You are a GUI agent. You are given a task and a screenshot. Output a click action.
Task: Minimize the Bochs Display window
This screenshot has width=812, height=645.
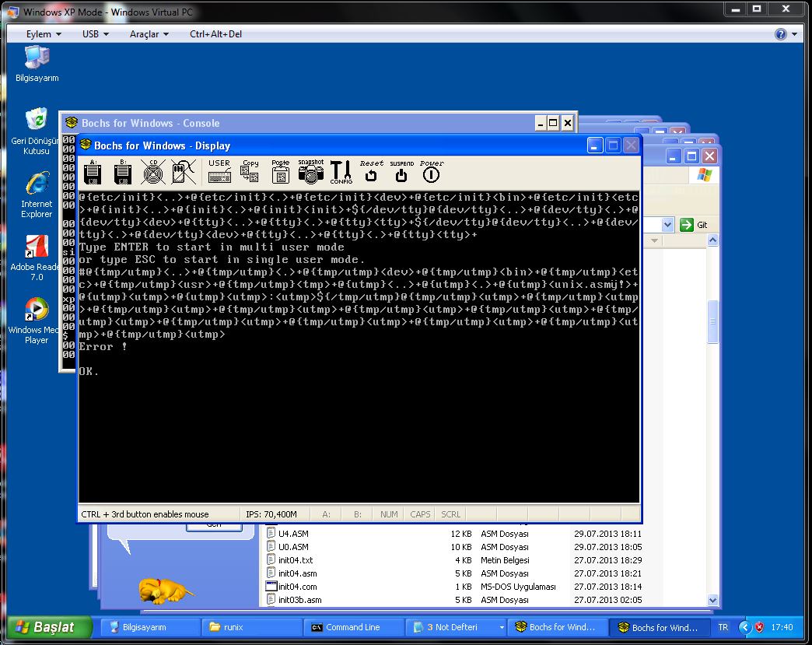tap(594, 145)
